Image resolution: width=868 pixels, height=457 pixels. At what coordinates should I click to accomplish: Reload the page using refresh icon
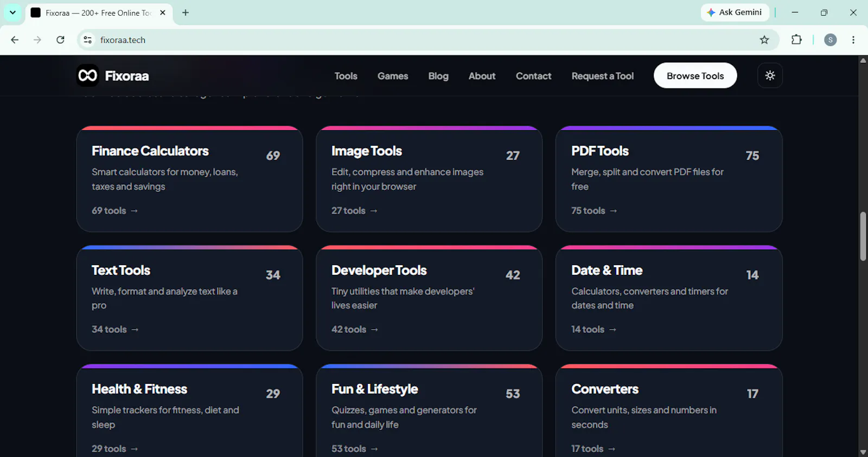[60, 40]
